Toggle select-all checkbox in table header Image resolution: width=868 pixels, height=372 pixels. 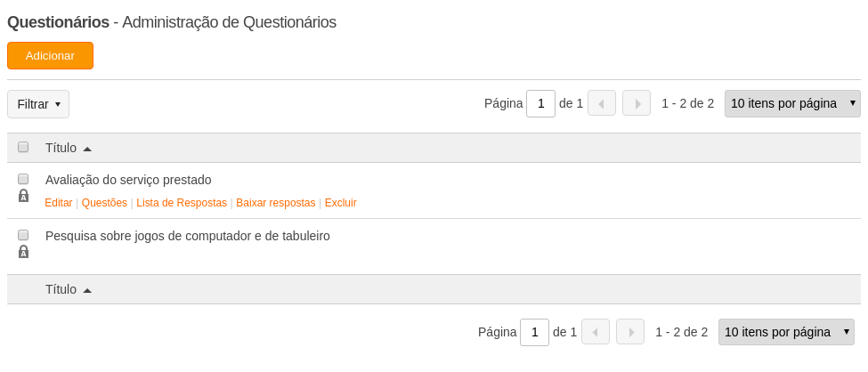click(23, 147)
